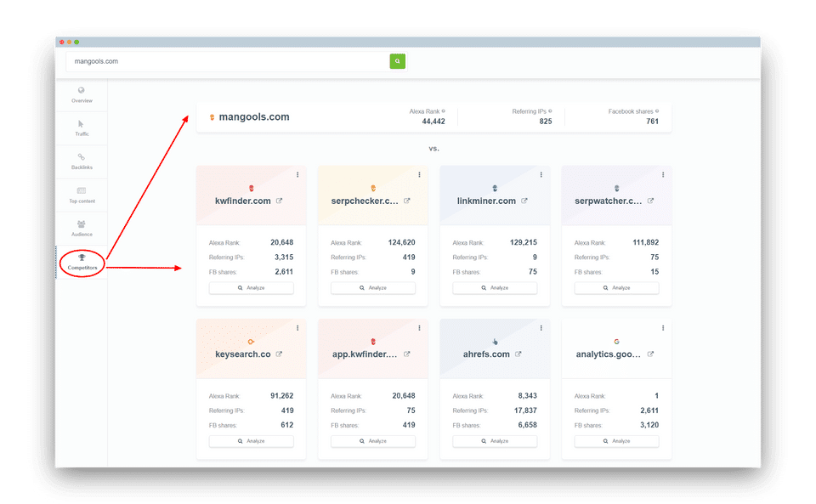Viewport: 816px width, 504px height.
Task: Click serpchecker Alexa Rank value 124,620
Action: (x=402, y=242)
